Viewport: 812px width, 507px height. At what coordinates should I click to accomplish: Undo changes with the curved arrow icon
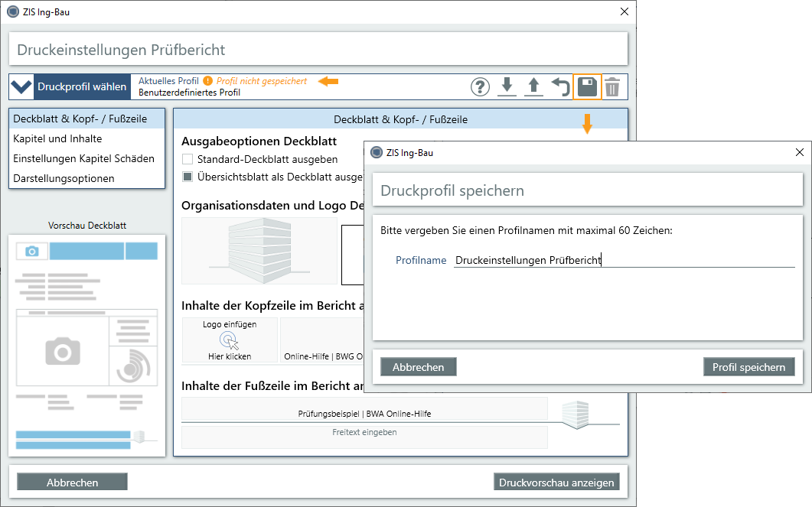tap(560, 86)
